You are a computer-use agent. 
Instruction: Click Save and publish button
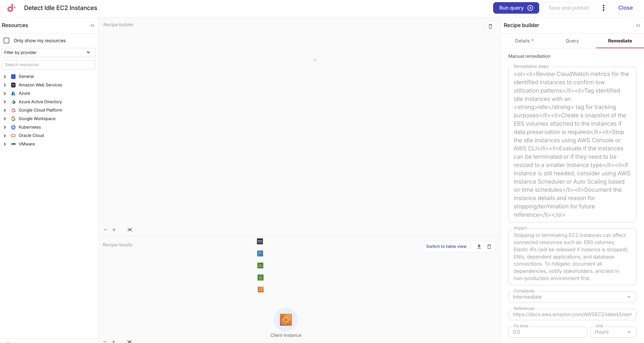(x=568, y=8)
